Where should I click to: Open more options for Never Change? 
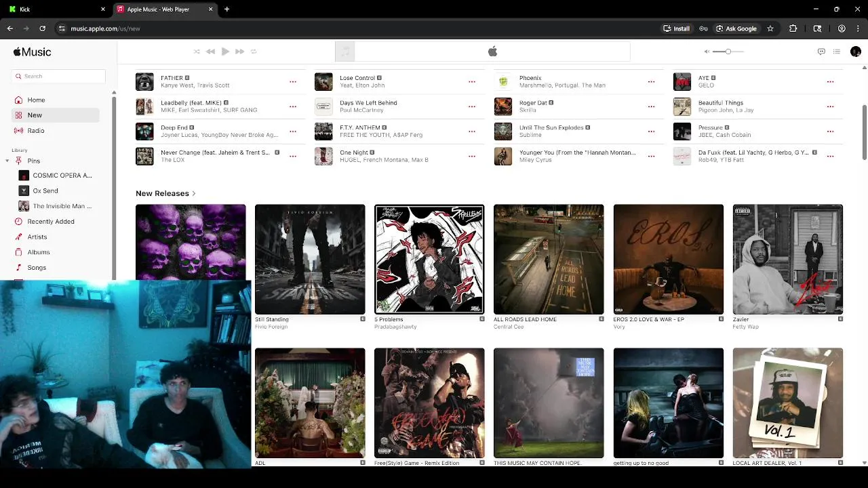[293, 156]
